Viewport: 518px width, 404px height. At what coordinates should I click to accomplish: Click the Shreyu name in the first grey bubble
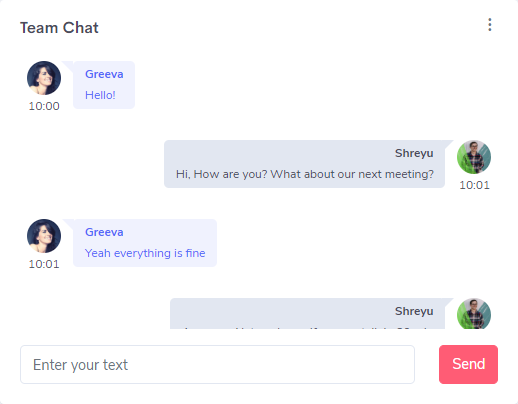click(414, 153)
